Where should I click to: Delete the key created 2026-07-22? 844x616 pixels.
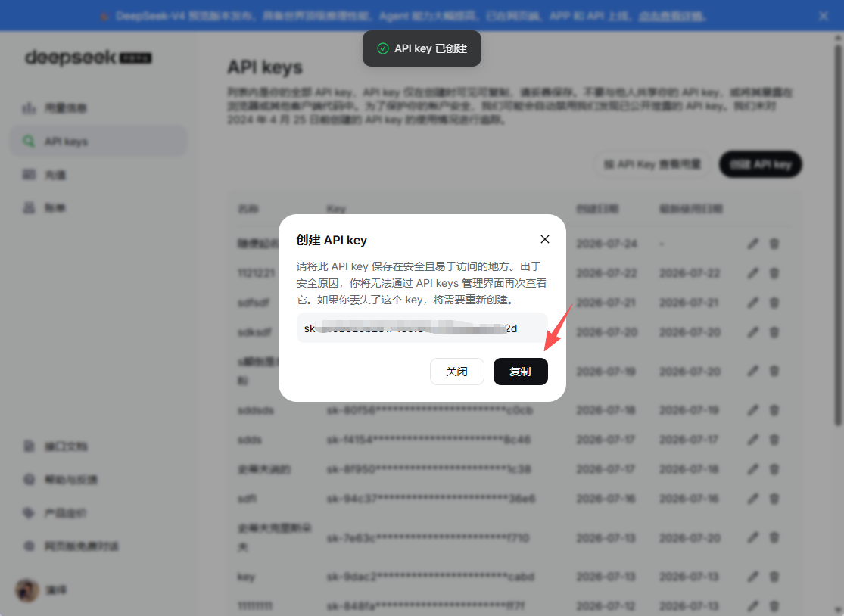[774, 273]
